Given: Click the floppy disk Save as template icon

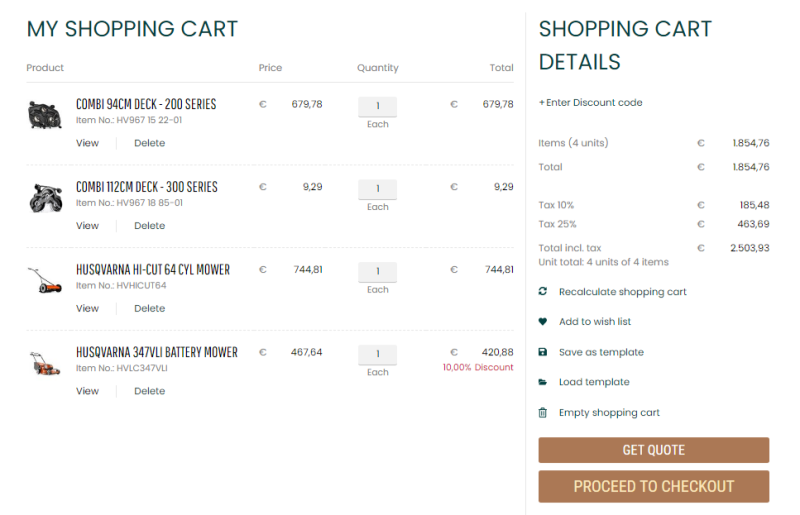Looking at the screenshot, I should 542,352.
